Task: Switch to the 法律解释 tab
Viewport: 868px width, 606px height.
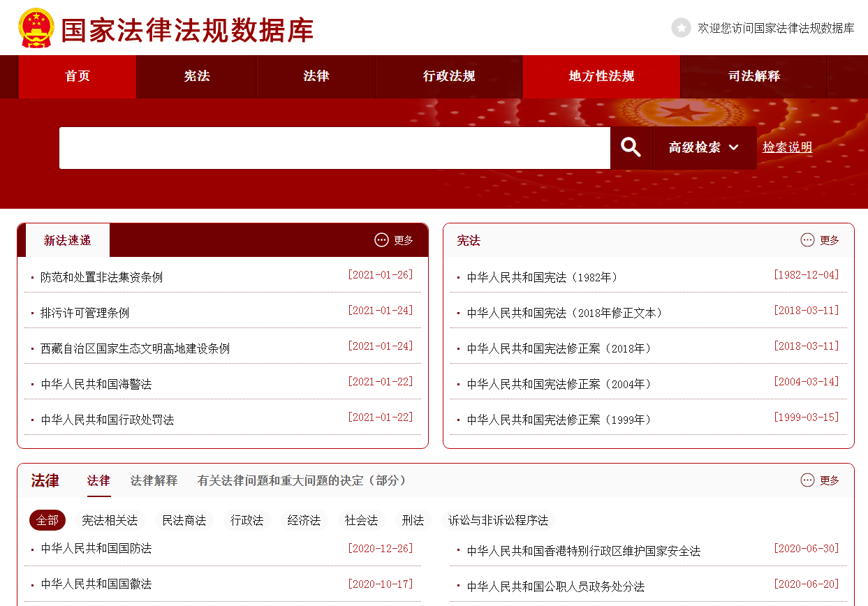Action: point(154,480)
